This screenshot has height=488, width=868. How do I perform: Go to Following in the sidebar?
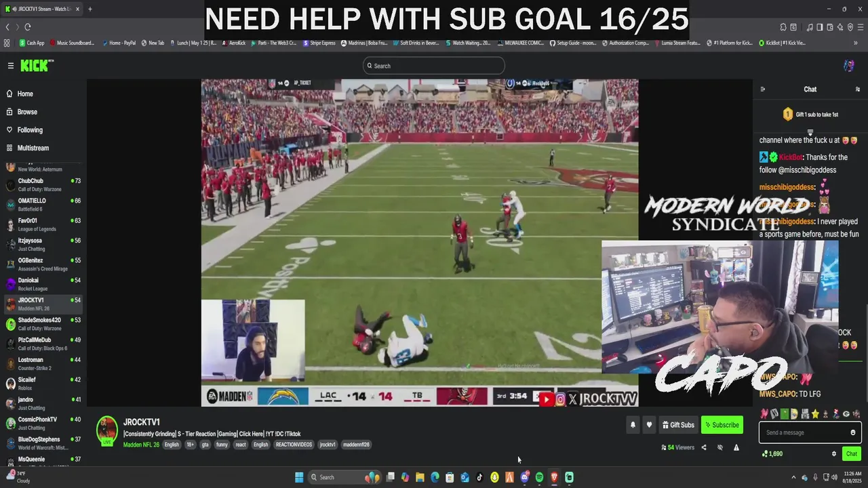click(30, 130)
